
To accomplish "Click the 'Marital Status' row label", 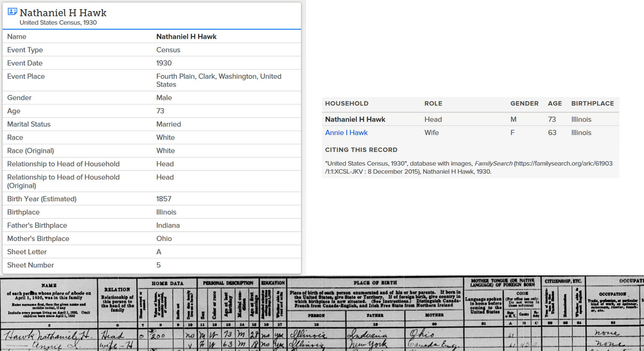I will point(29,124).
